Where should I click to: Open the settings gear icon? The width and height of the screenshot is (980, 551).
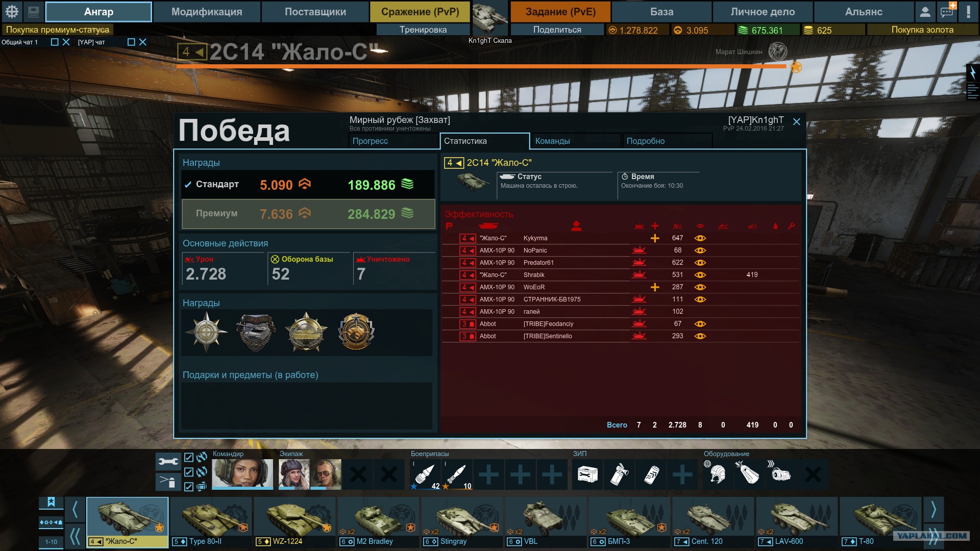pyautogui.click(x=12, y=11)
